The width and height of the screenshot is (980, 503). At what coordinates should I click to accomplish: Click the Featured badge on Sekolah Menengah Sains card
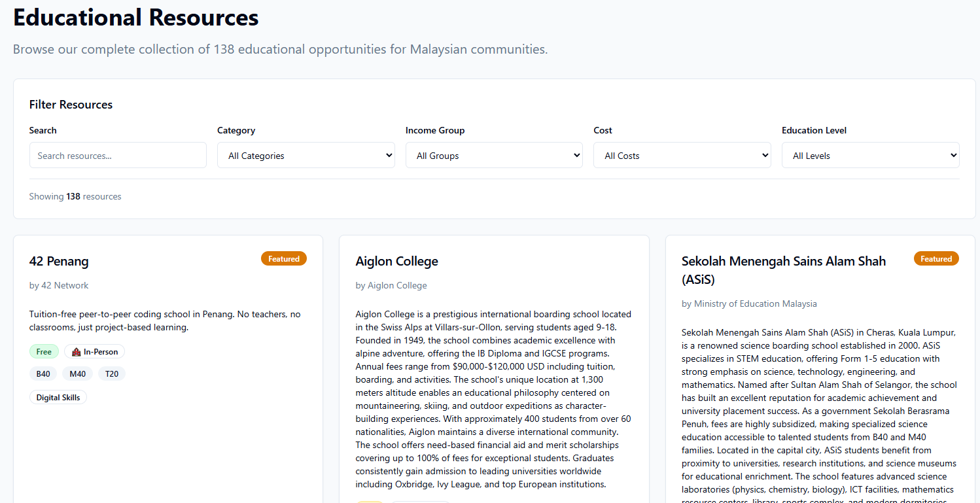pos(936,259)
